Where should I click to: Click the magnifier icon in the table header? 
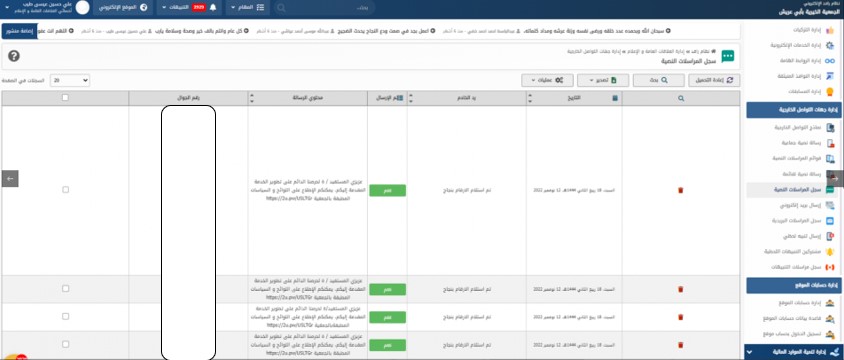click(681, 98)
